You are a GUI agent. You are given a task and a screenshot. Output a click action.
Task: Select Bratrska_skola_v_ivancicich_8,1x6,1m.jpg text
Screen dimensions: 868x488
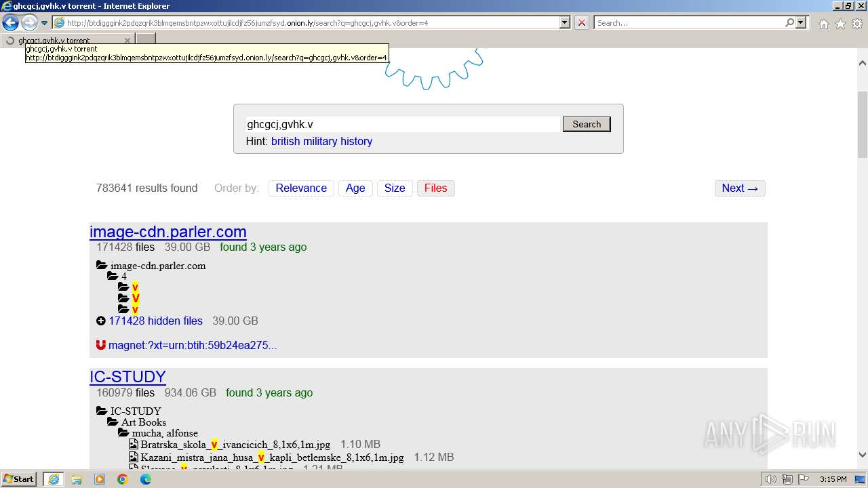click(235, 445)
